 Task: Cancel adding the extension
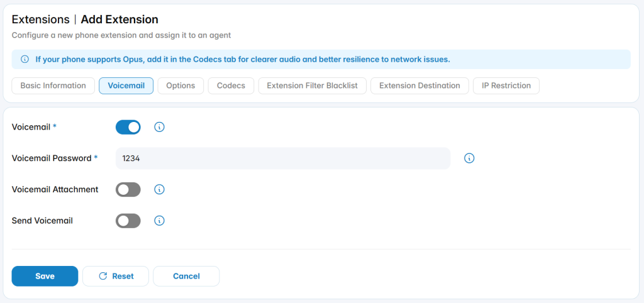pyautogui.click(x=186, y=277)
